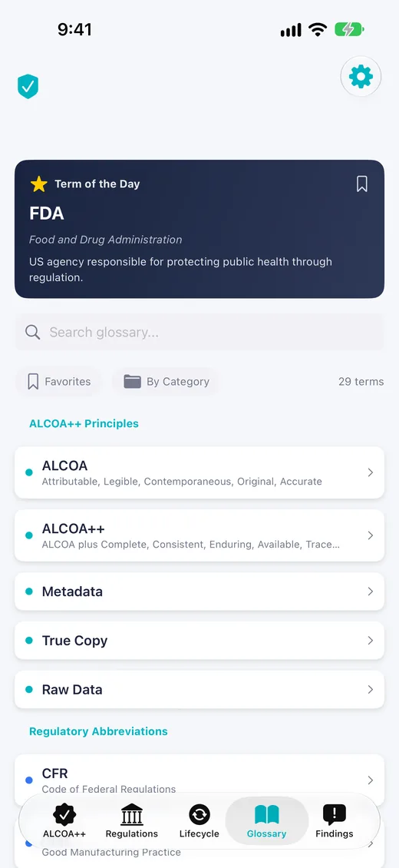Tap the Findings exclamation bubble icon
Screen dimensions: 399x868
[x=335, y=815]
